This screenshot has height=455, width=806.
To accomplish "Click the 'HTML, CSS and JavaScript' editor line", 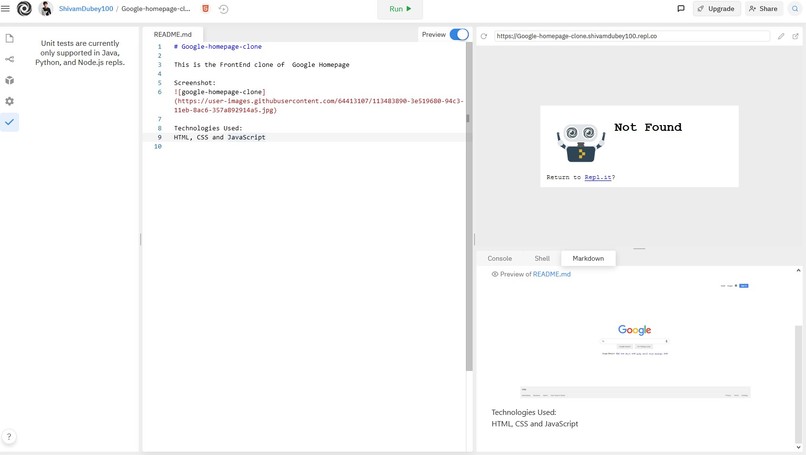I will pos(219,137).
